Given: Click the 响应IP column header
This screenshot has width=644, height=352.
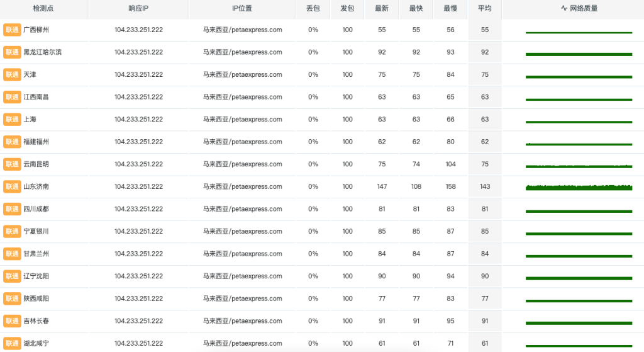Looking at the screenshot, I should pos(138,9).
